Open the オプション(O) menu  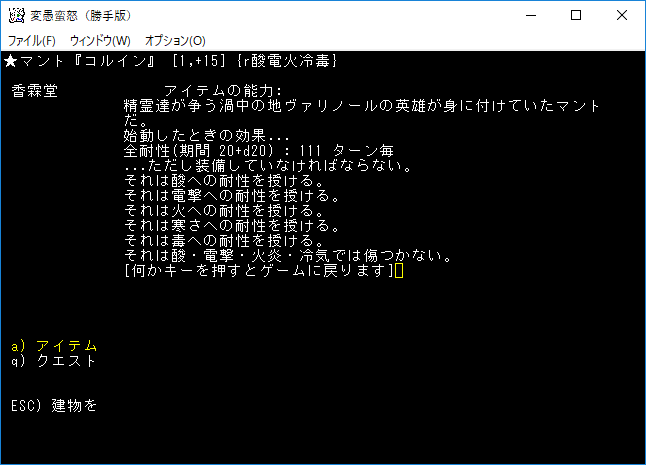pos(175,41)
